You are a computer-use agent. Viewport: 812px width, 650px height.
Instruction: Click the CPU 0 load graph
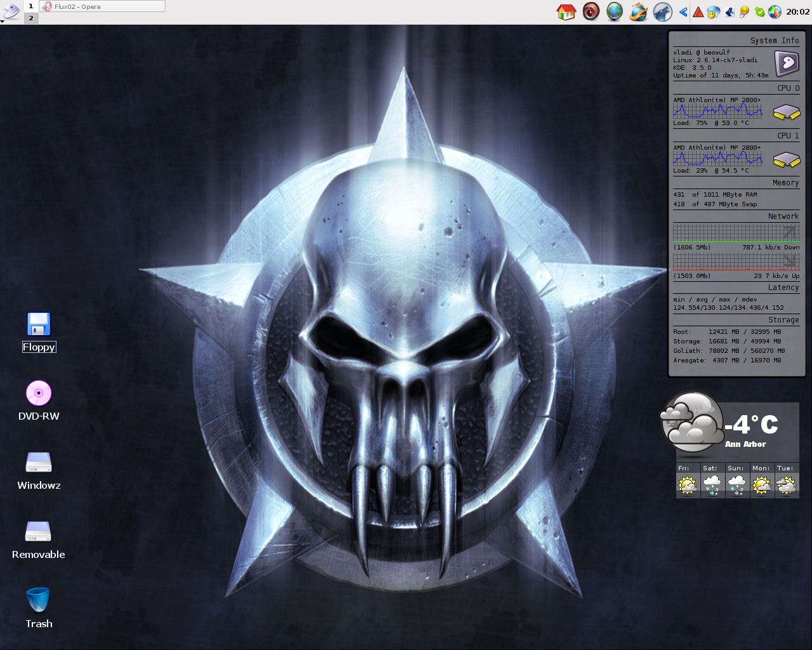coord(717,111)
